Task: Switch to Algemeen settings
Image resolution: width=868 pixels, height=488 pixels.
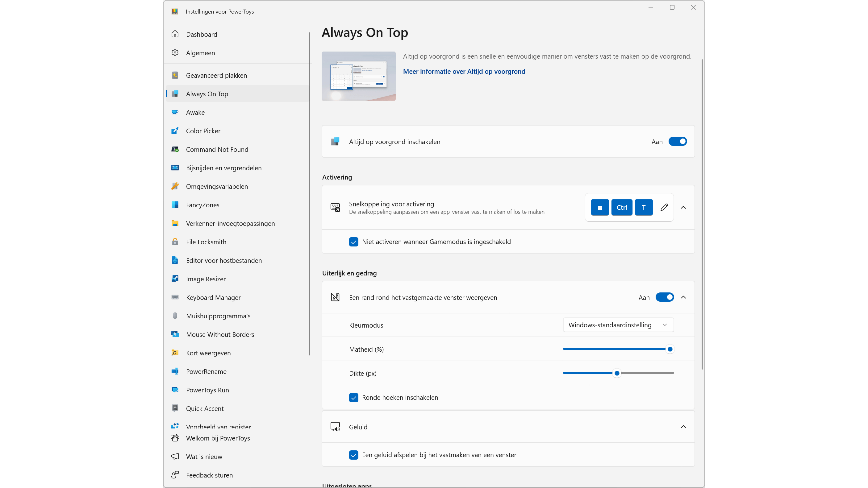Action: click(x=201, y=53)
